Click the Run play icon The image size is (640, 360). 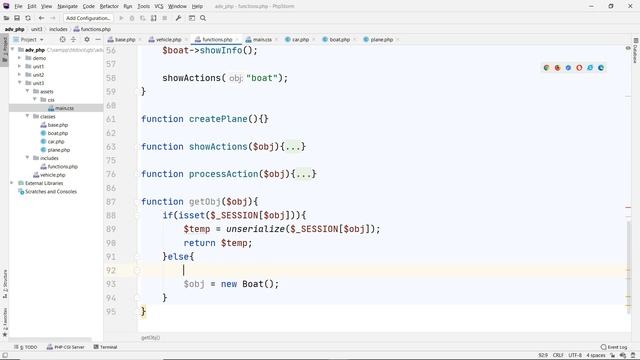pyautogui.click(x=121, y=18)
